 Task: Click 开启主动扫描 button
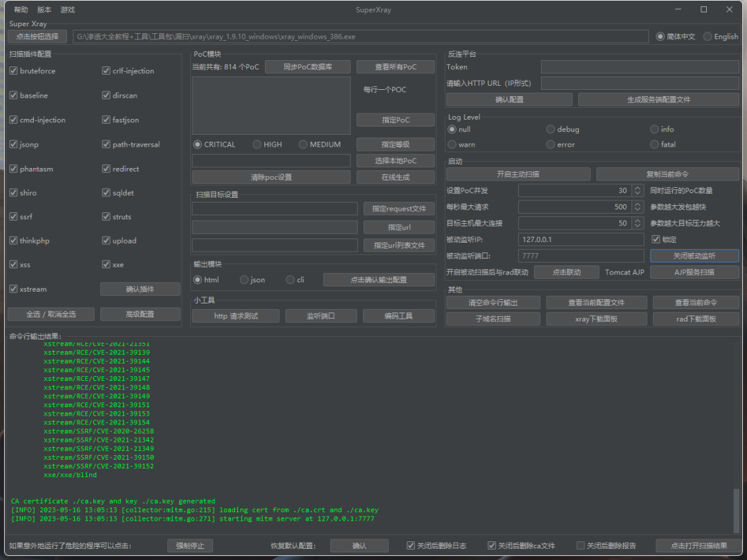(x=518, y=174)
